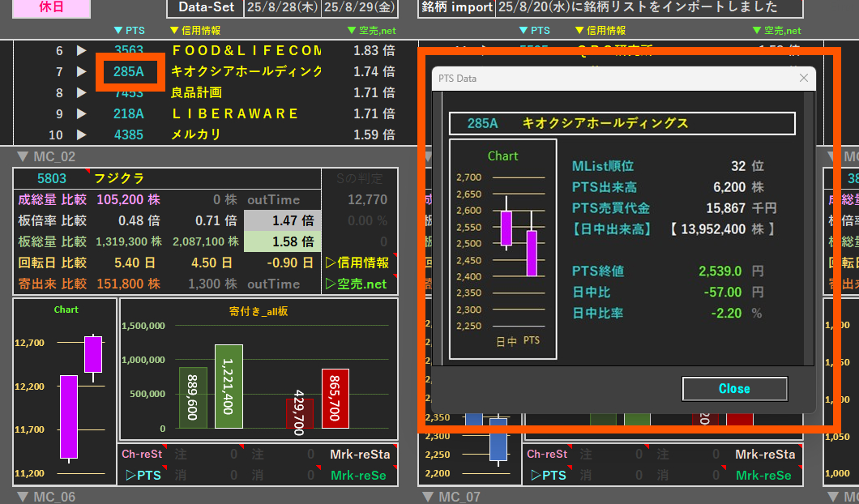This screenshot has height=504, width=859.
Task: Click Ch-reSt in the panel above MC_07
Action: (x=547, y=454)
